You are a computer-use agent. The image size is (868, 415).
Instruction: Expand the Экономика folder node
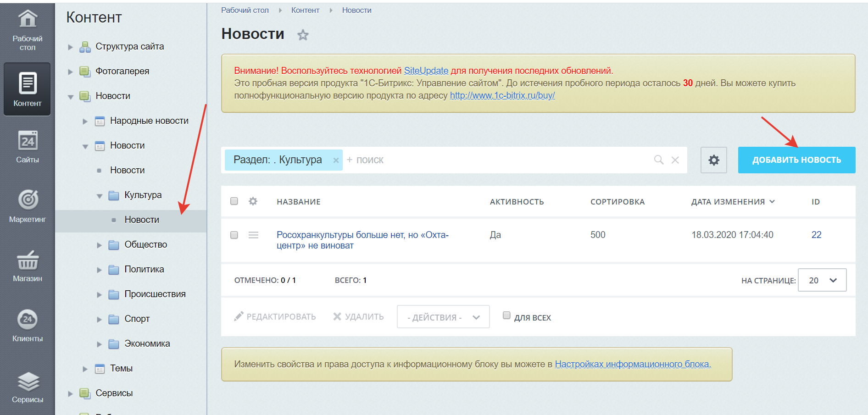[99, 344]
